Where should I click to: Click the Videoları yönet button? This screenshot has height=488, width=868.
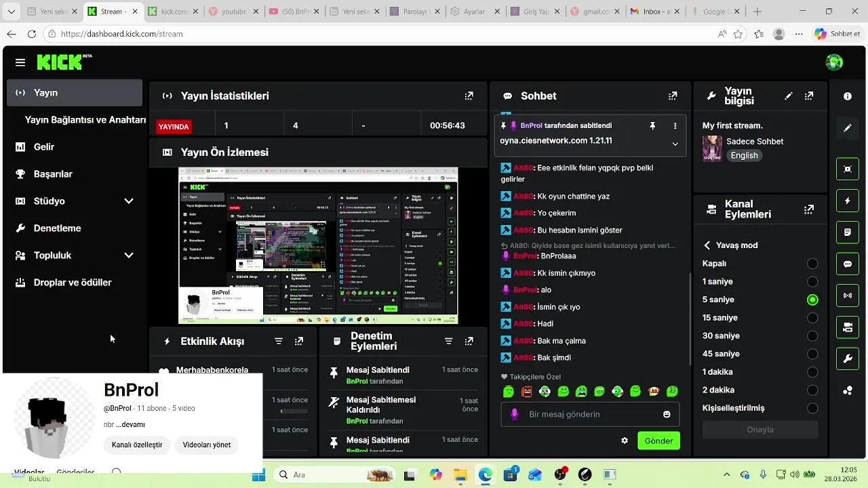click(207, 445)
